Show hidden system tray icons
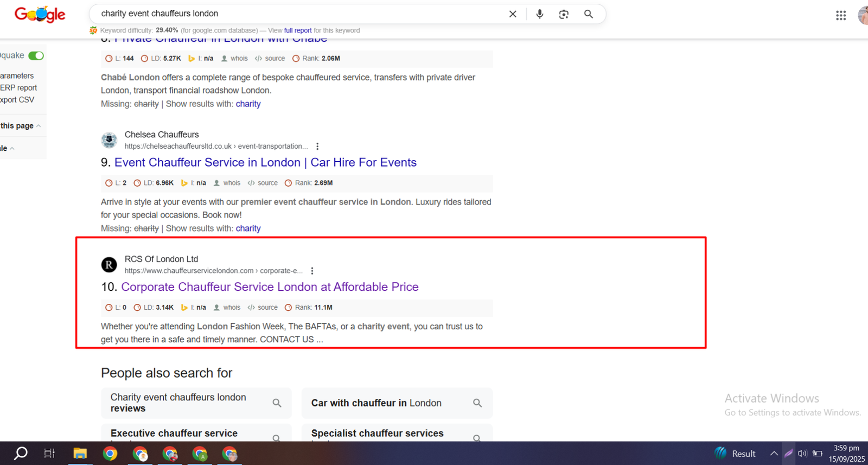 pyautogui.click(x=774, y=454)
